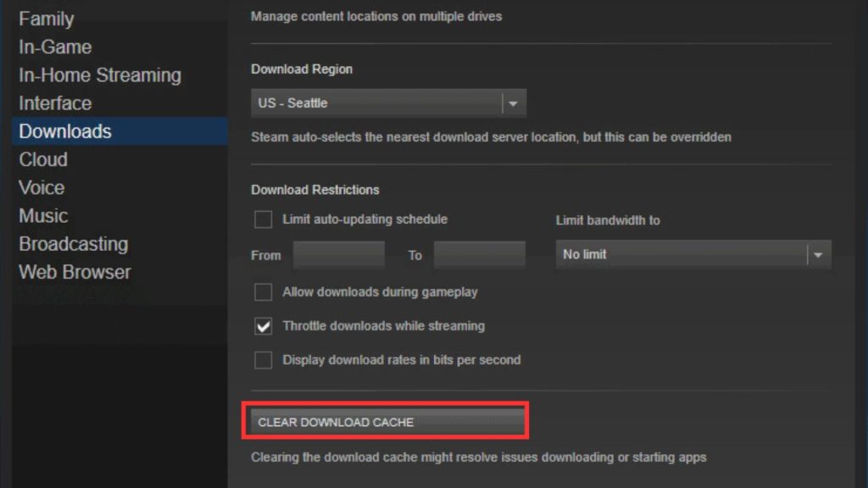Select the Downloads section
This screenshot has width=868, height=488.
[x=64, y=130]
